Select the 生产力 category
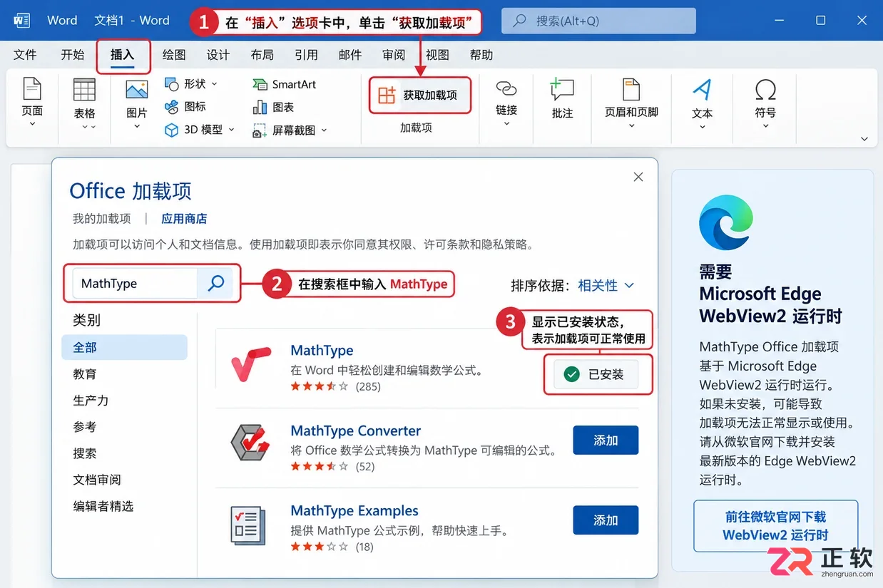The height and width of the screenshot is (588, 883). [91, 401]
